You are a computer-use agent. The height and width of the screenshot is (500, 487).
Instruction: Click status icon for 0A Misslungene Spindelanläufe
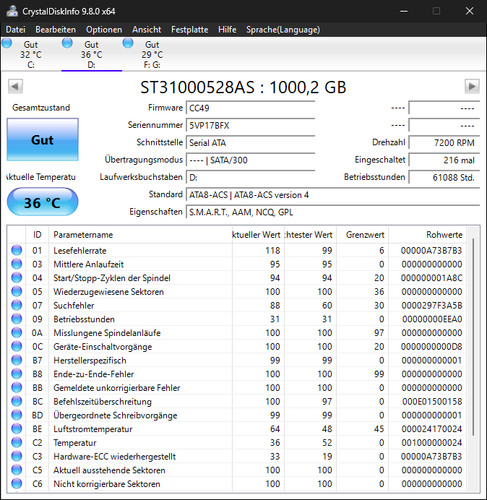pos(17,332)
